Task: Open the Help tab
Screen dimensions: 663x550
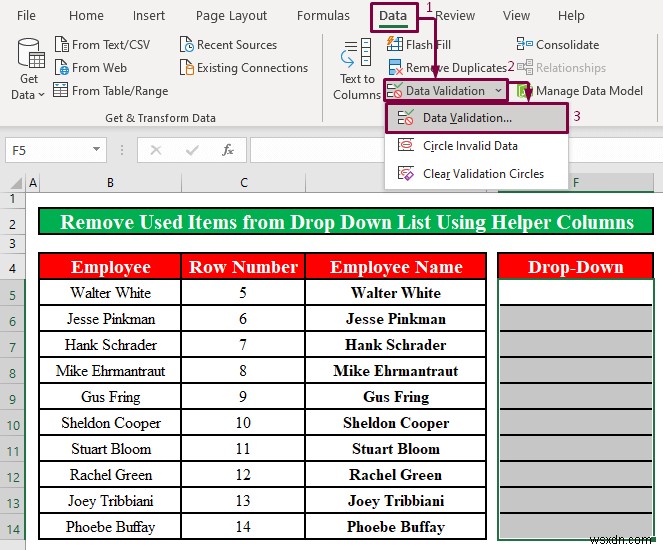Action: tap(571, 16)
